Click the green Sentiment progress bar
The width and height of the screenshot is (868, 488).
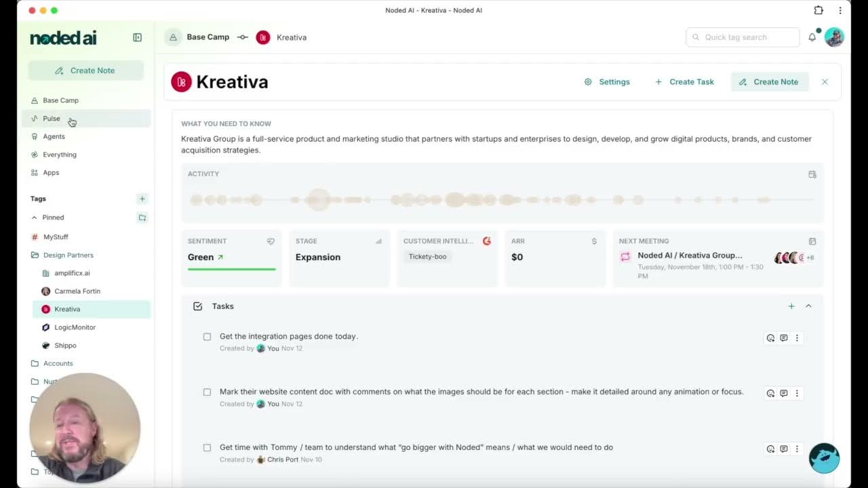(231, 270)
